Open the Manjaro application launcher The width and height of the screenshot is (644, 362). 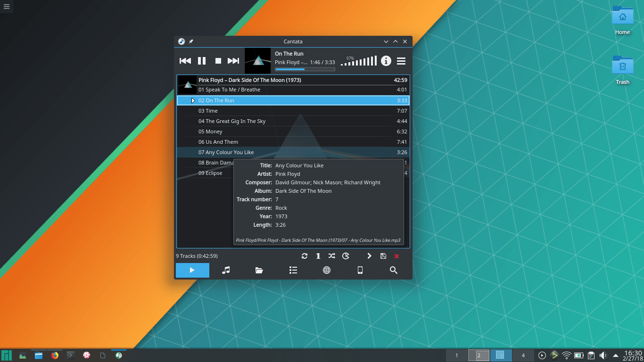pyautogui.click(x=7, y=355)
